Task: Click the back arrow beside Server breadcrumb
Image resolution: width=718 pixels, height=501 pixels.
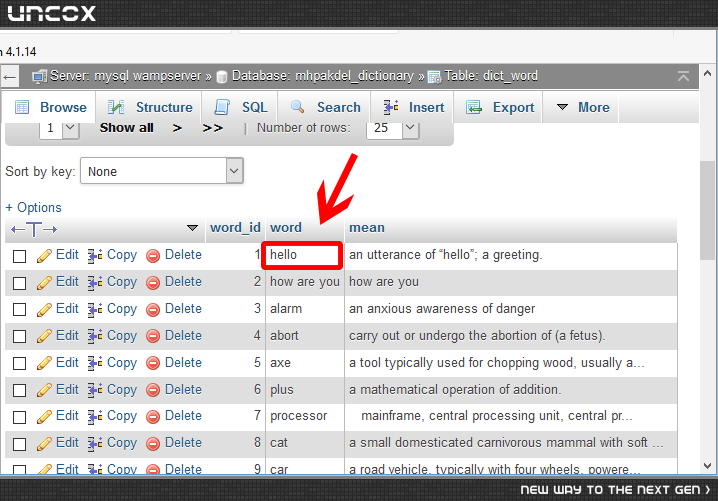Action: click(10, 76)
